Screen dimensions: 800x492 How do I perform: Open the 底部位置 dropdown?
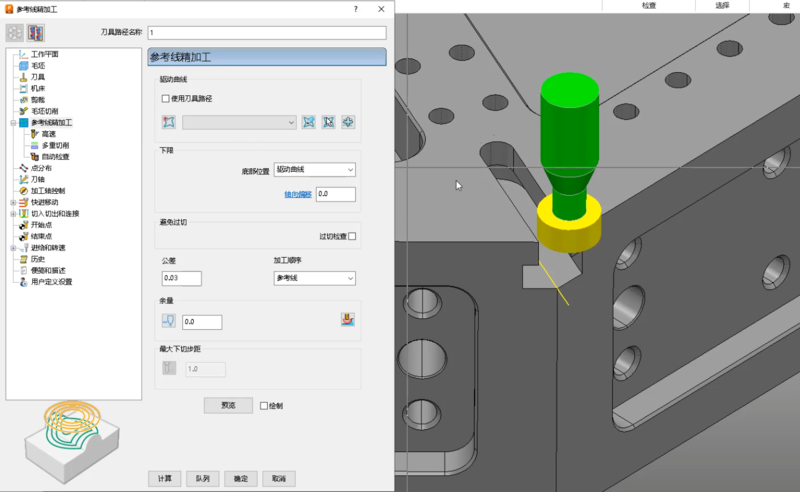click(315, 170)
